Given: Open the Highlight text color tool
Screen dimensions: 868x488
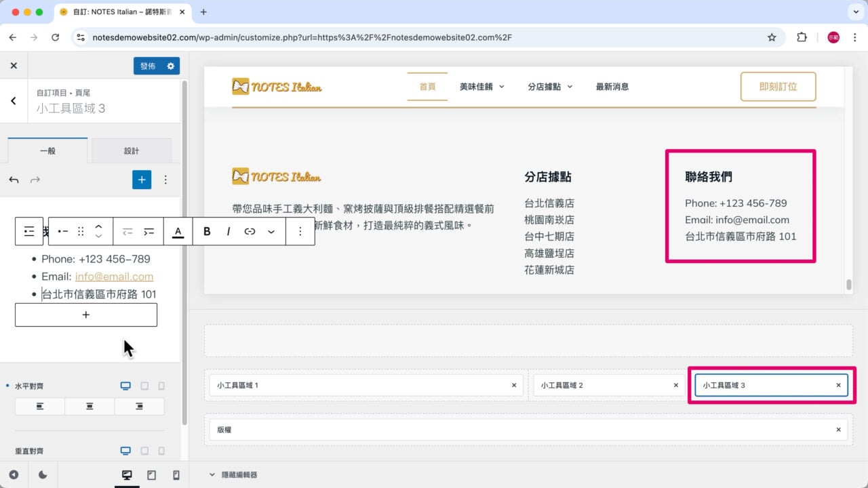Looking at the screenshot, I should click(177, 231).
